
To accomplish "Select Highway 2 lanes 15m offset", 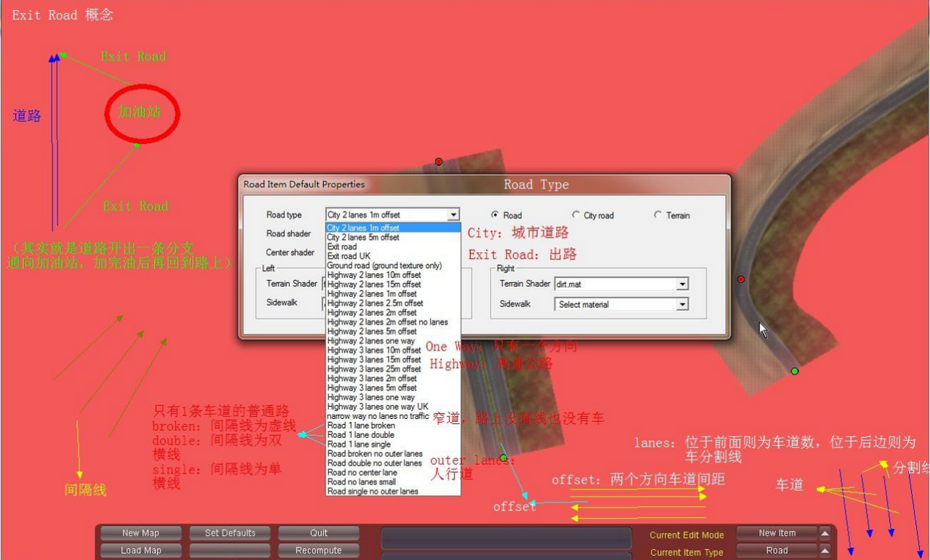I will pos(393,284).
